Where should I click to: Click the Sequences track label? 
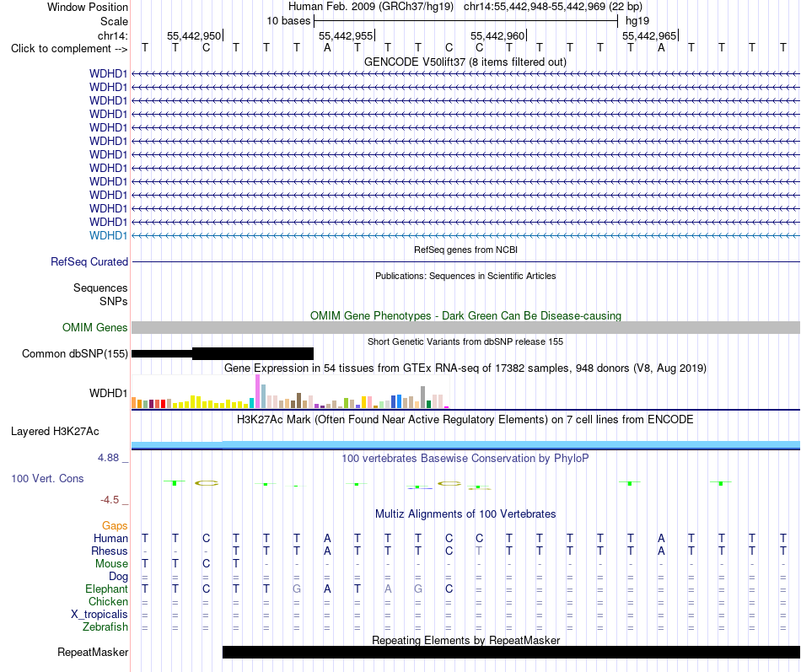coord(100,288)
